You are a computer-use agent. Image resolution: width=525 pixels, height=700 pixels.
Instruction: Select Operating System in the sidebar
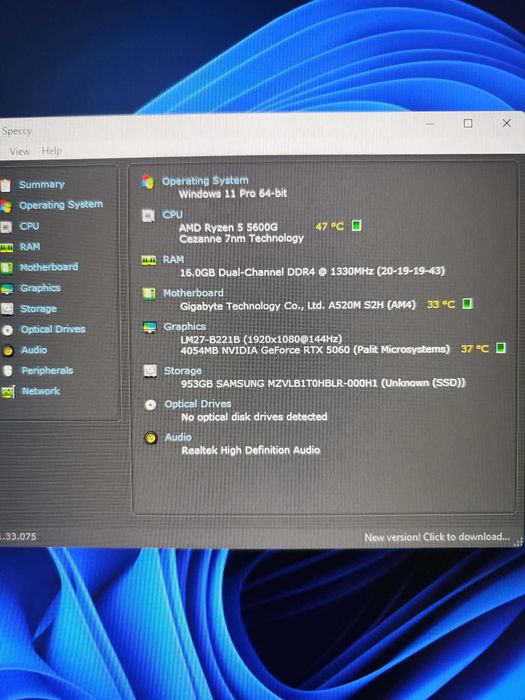pos(61,205)
